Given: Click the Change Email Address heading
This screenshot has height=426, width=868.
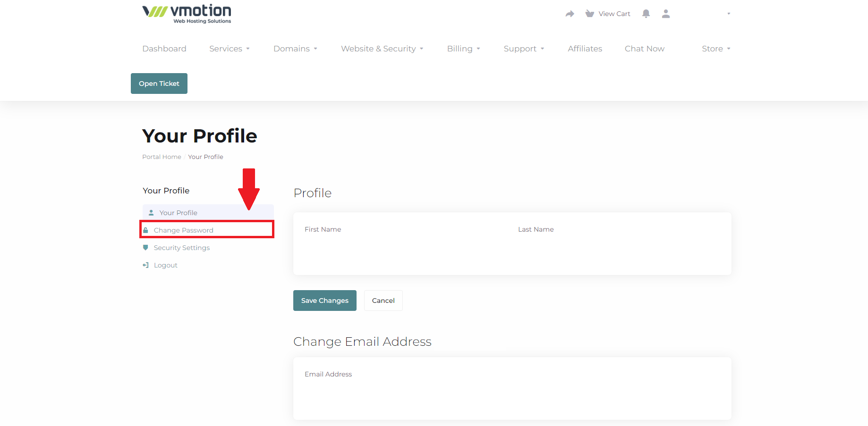Looking at the screenshot, I should (362, 342).
